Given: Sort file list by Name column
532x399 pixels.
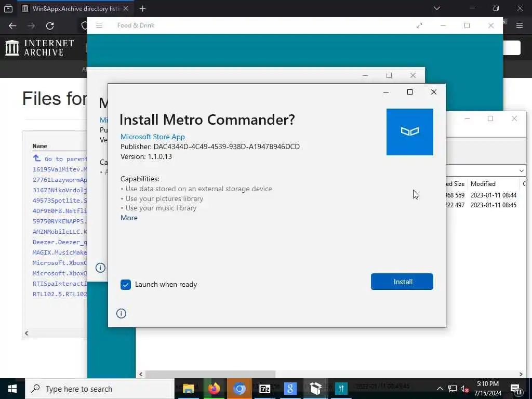Looking at the screenshot, I should point(39,146).
